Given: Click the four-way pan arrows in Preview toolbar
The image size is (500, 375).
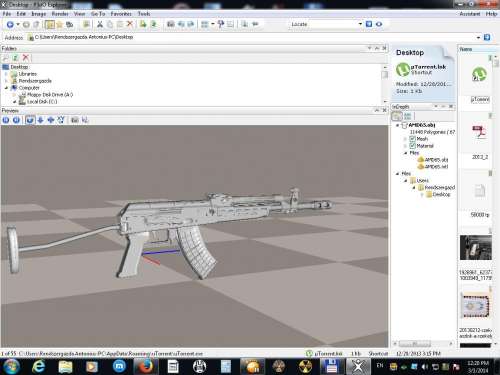Looking at the screenshot, I should (x=51, y=120).
